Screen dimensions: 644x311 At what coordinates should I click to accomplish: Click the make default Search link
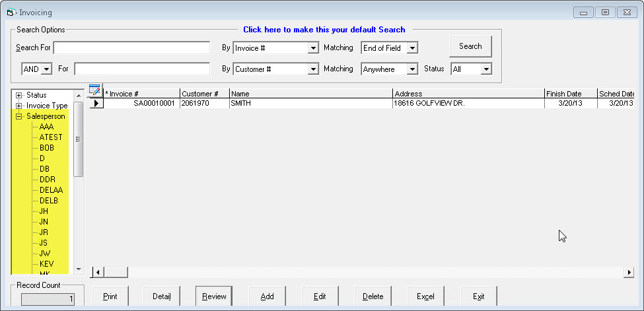click(x=324, y=30)
